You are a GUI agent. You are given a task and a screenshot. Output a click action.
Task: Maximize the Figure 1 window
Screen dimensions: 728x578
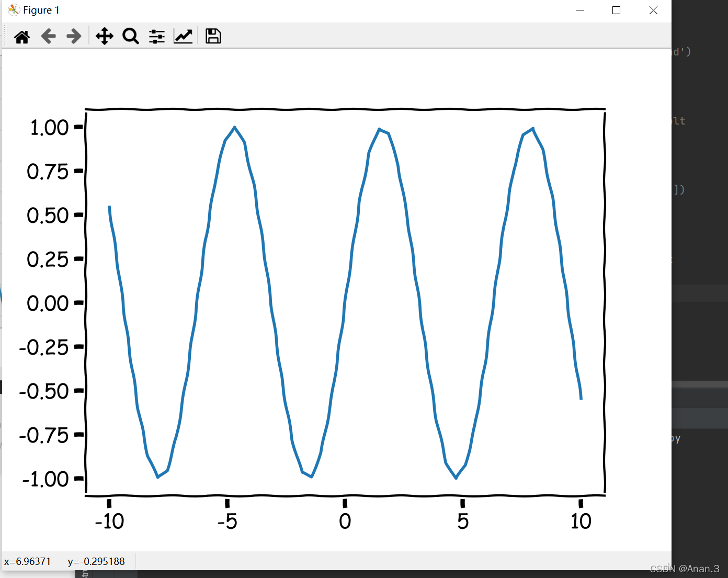click(x=617, y=10)
